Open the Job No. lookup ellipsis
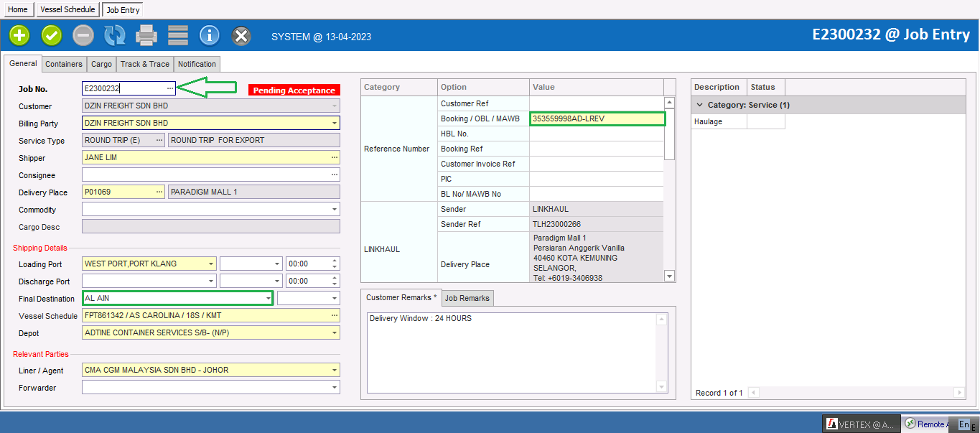This screenshot has height=433, width=980. point(170,88)
